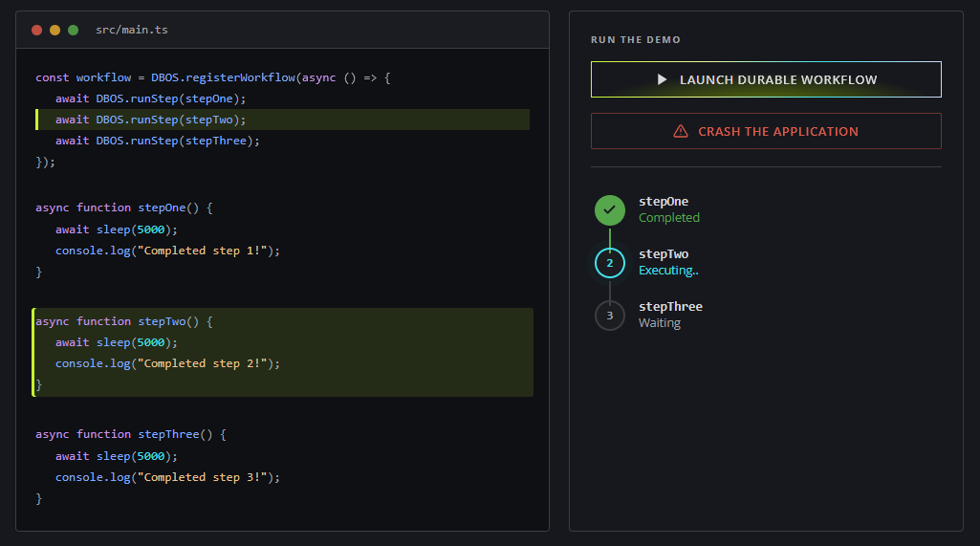
Task: Click the src/main.ts file name
Action: click(x=131, y=30)
